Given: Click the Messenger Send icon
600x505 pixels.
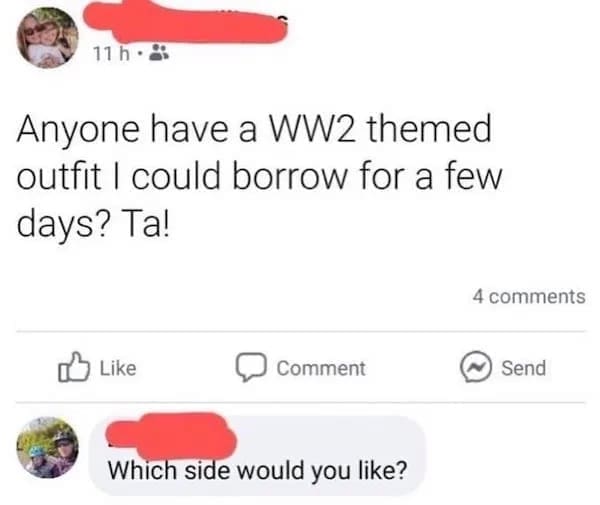Looking at the screenshot, I should 476,367.
